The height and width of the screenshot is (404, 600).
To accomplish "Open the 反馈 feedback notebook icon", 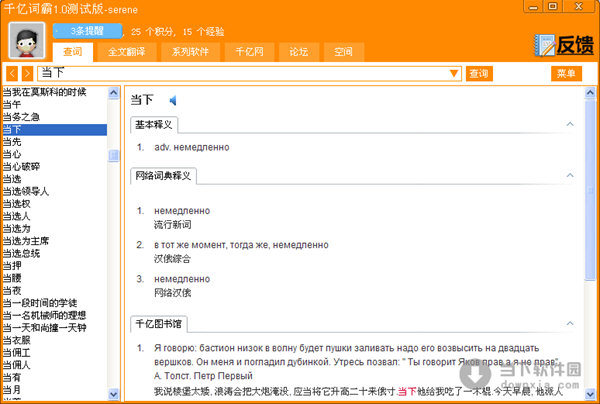I will click(x=545, y=46).
